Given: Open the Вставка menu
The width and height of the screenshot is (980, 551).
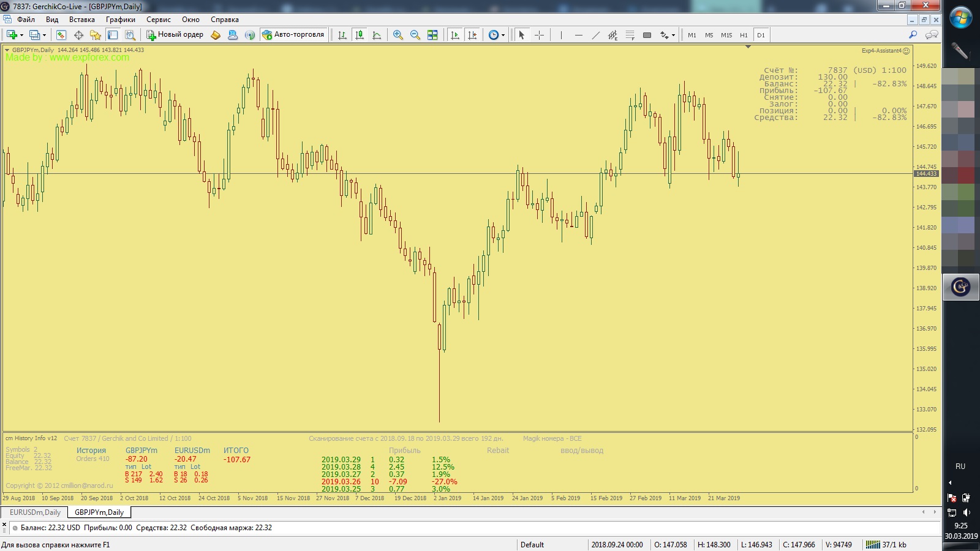Looking at the screenshot, I should [82, 20].
